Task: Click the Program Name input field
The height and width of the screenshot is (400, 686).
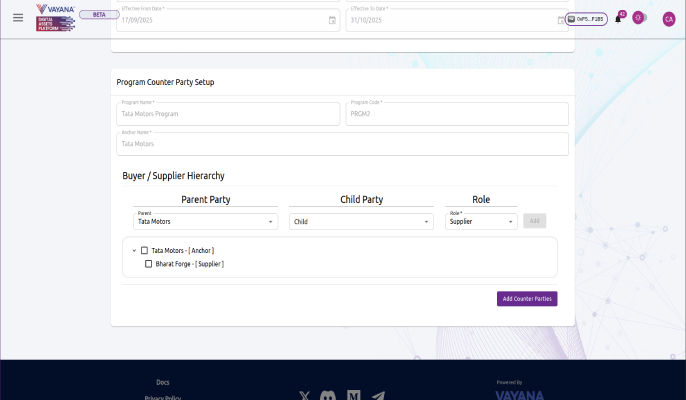Action: [x=229, y=114]
